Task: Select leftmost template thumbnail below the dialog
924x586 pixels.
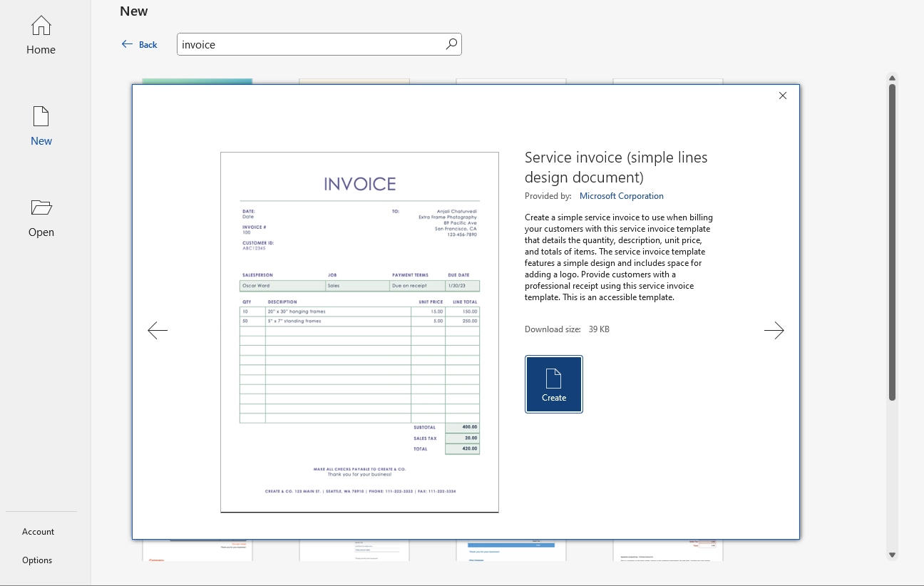Action: [x=197, y=550]
